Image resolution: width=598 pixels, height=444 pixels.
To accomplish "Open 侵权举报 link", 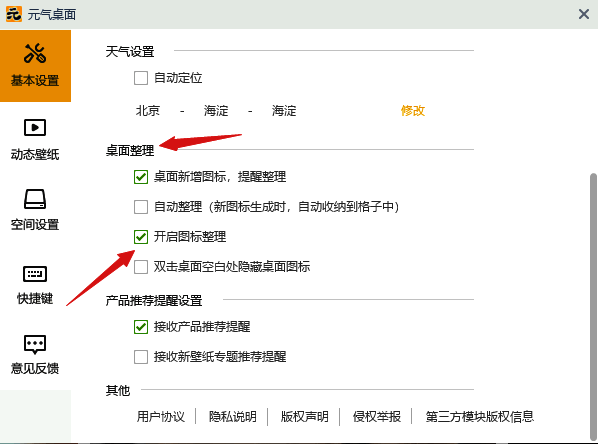I will (x=376, y=417).
